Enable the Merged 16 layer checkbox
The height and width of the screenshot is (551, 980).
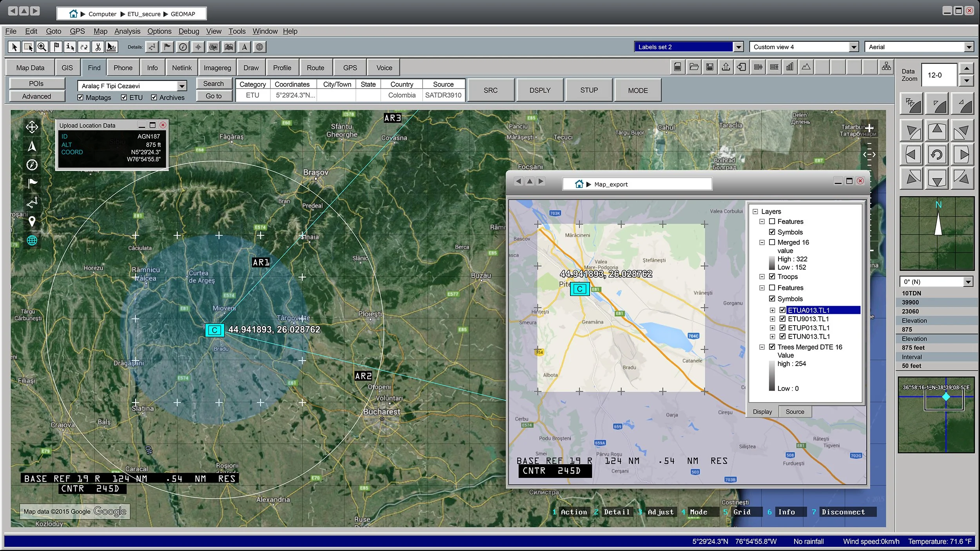point(772,242)
